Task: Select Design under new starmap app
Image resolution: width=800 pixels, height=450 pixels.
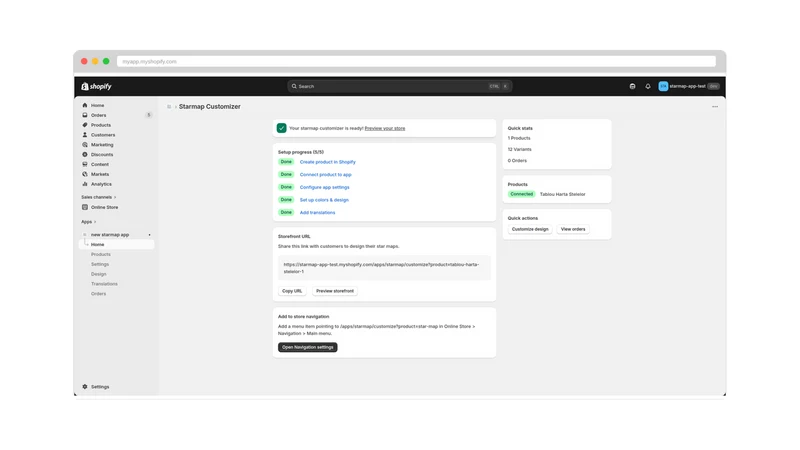Action: pyautogui.click(x=98, y=274)
